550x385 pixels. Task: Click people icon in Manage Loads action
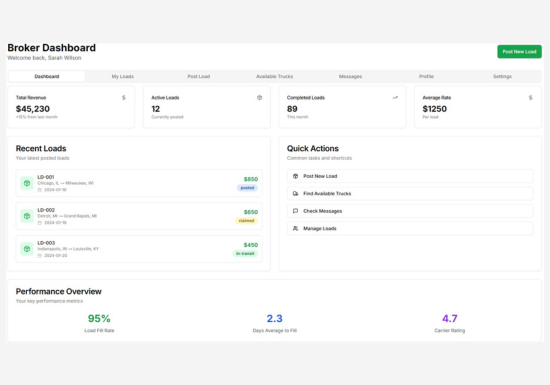[295, 229]
